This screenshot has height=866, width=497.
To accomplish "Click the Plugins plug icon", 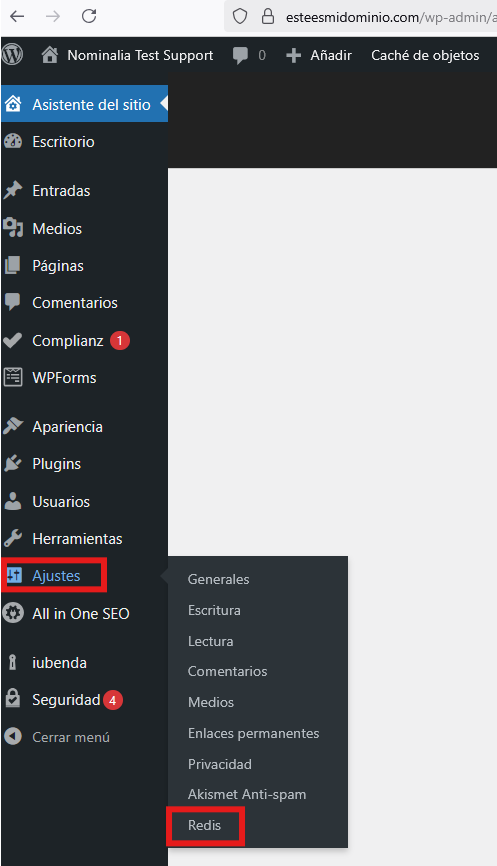I will click(13, 464).
